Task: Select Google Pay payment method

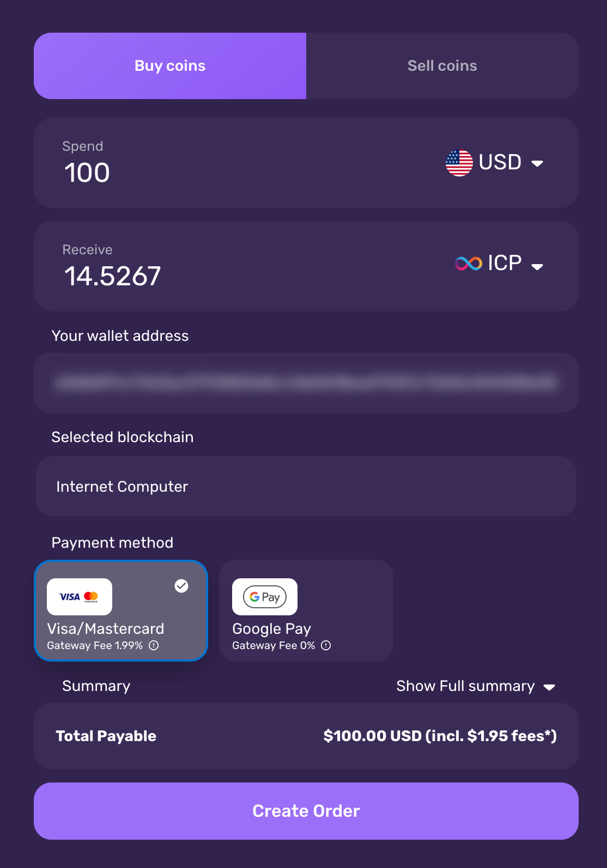Action: pos(306,611)
